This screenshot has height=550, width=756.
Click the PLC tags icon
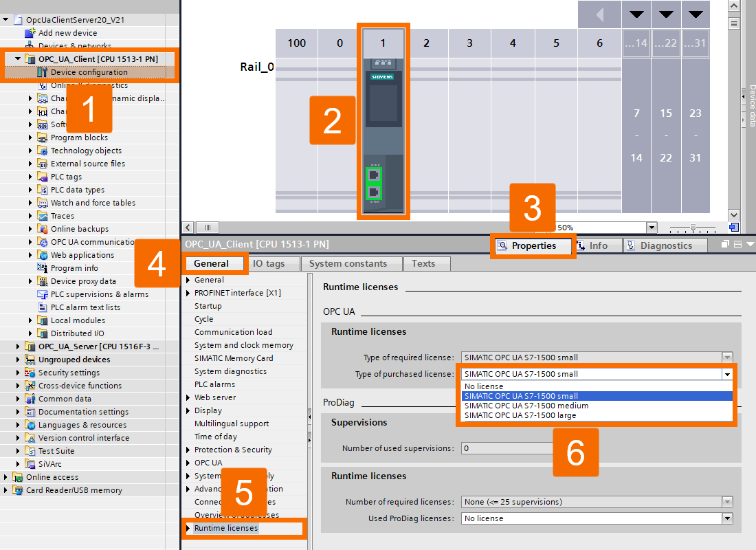pyautogui.click(x=43, y=177)
